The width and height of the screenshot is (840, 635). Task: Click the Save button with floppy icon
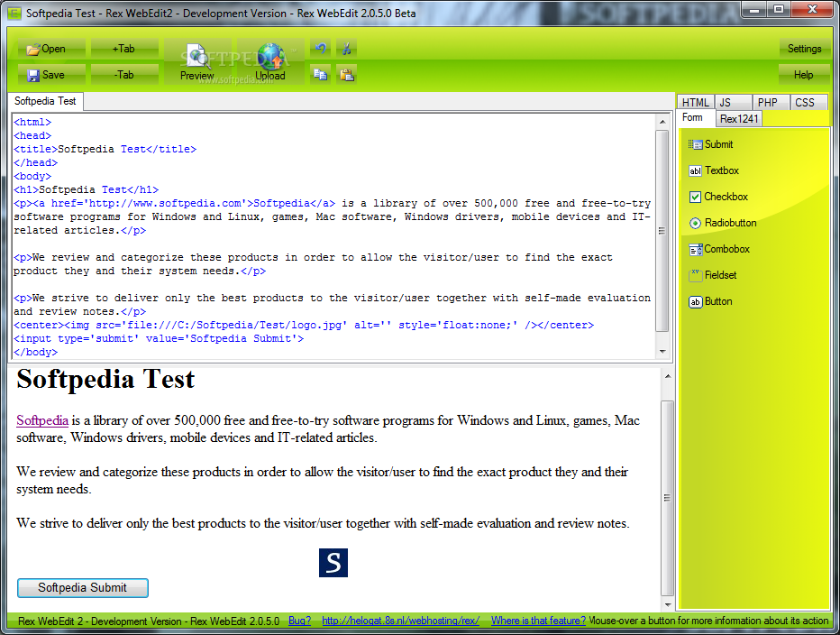pos(51,75)
